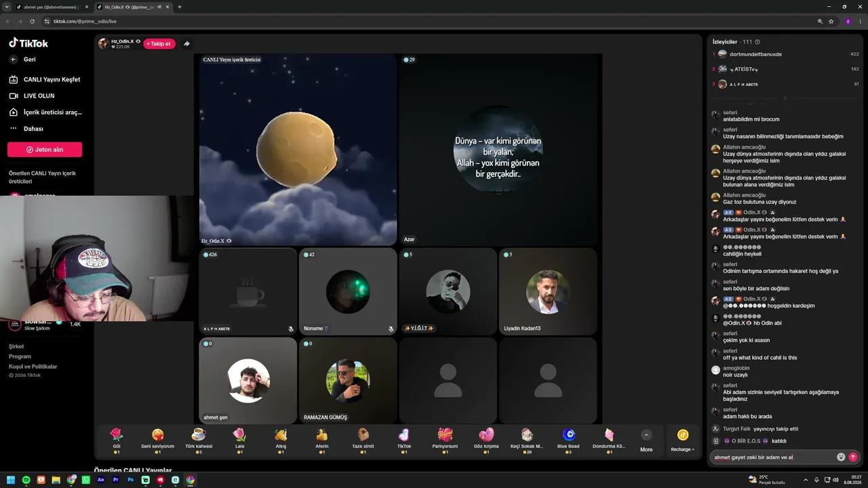This screenshot has width=868, height=488.
Task: Send the Lale tulip gift
Action: (239, 440)
